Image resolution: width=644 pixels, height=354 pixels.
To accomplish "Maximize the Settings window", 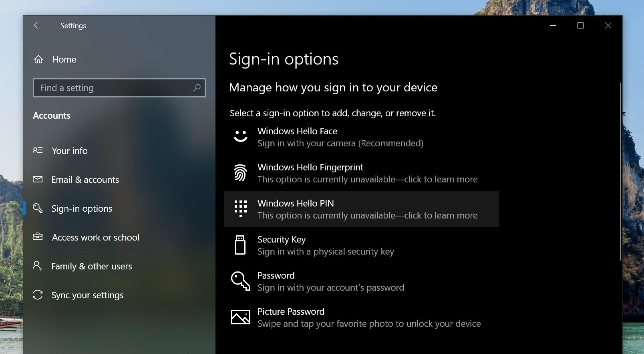I will pyautogui.click(x=580, y=26).
